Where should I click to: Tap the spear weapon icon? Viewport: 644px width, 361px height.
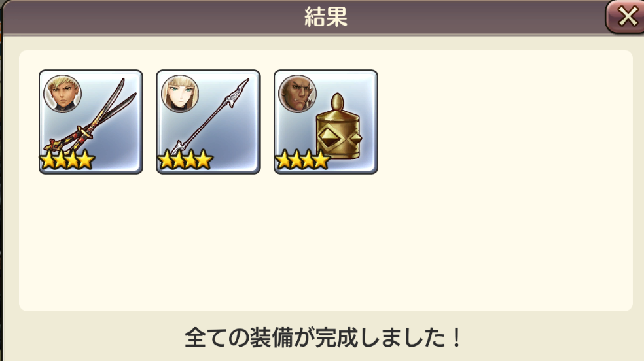point(209,117)
